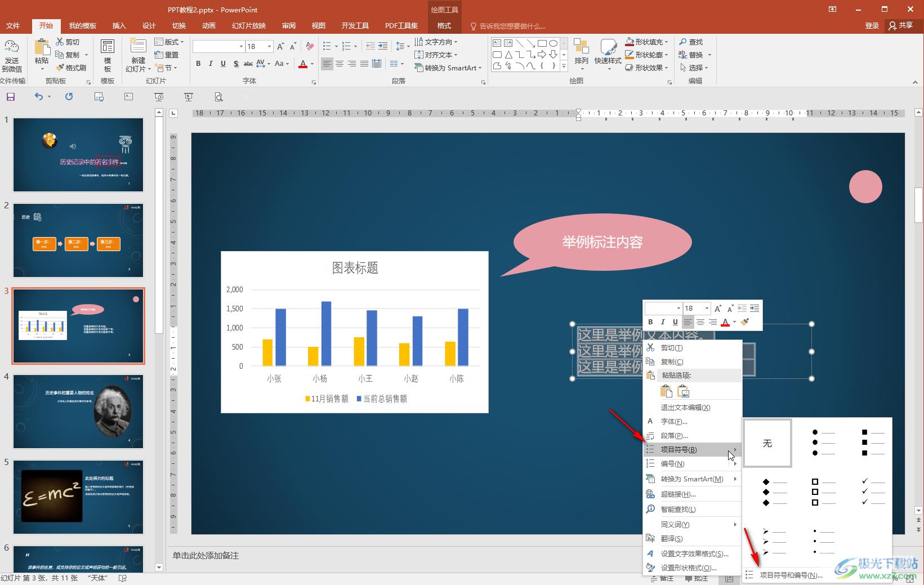Click the Save icon in quick access toolbar

pos(11,97)
